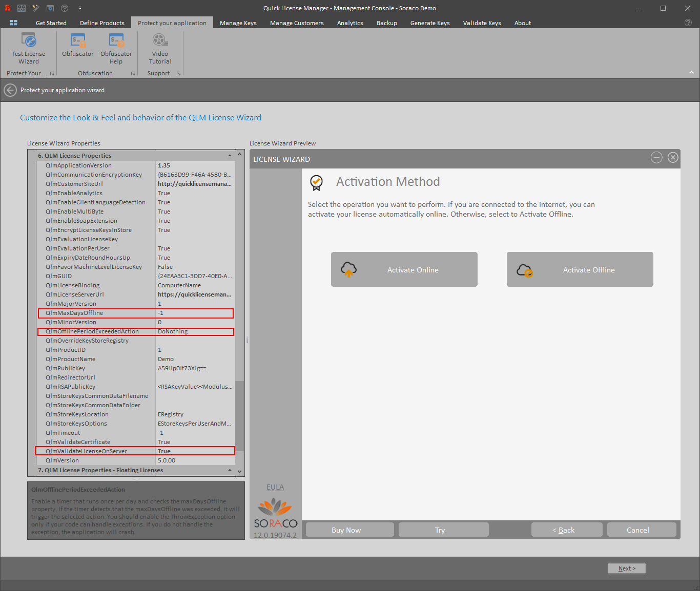Go back with the wizard back arrow
This screenshot has width=700, height=591.
tap(10, 90)
